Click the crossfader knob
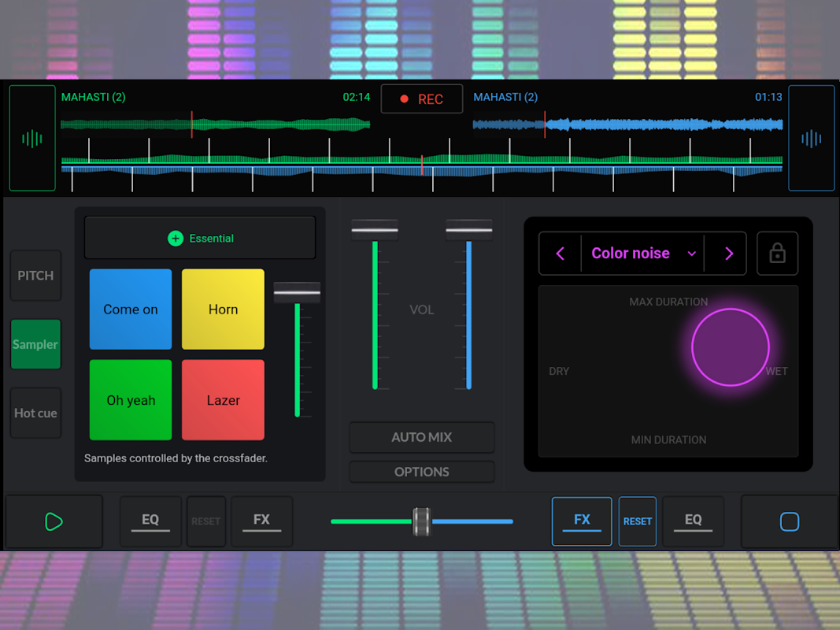 pos(422,521)
